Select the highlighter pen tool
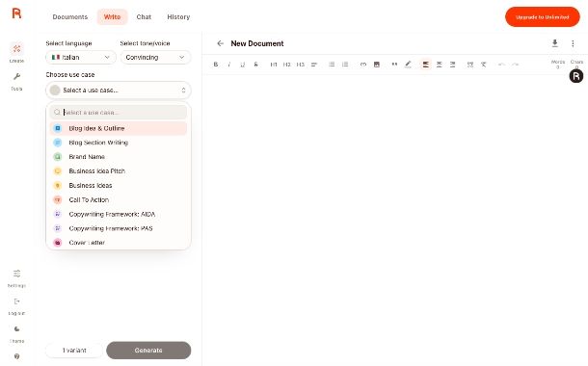 click(x=408, y=65)
